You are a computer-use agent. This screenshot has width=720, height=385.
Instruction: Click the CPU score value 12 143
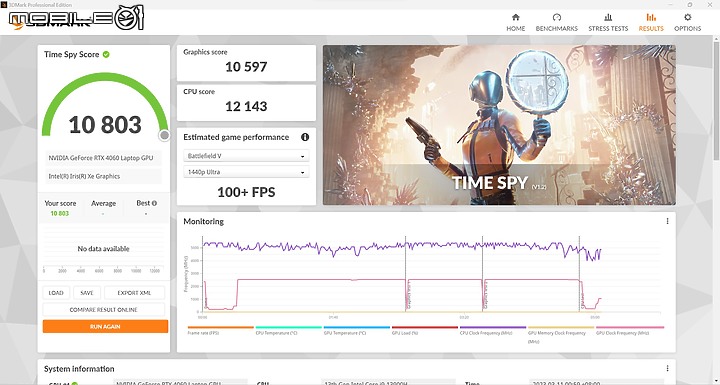point(246,107)
